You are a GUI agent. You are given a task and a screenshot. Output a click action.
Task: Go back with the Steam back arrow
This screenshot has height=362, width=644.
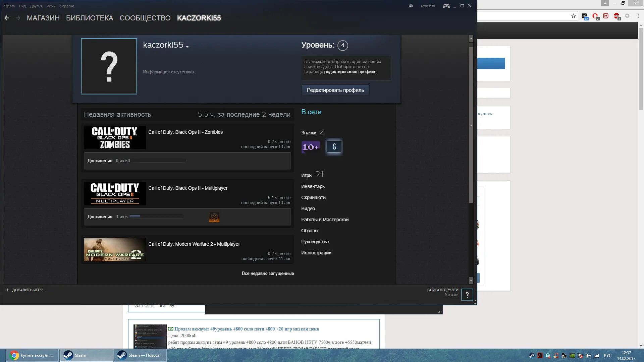(x=7, y=18)
